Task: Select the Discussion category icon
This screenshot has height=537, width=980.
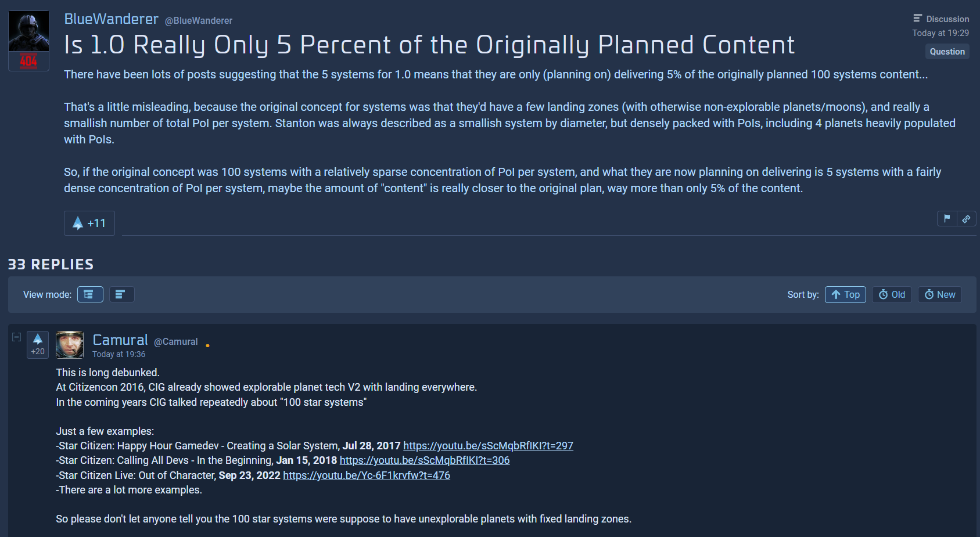Action: click(917, 19)
